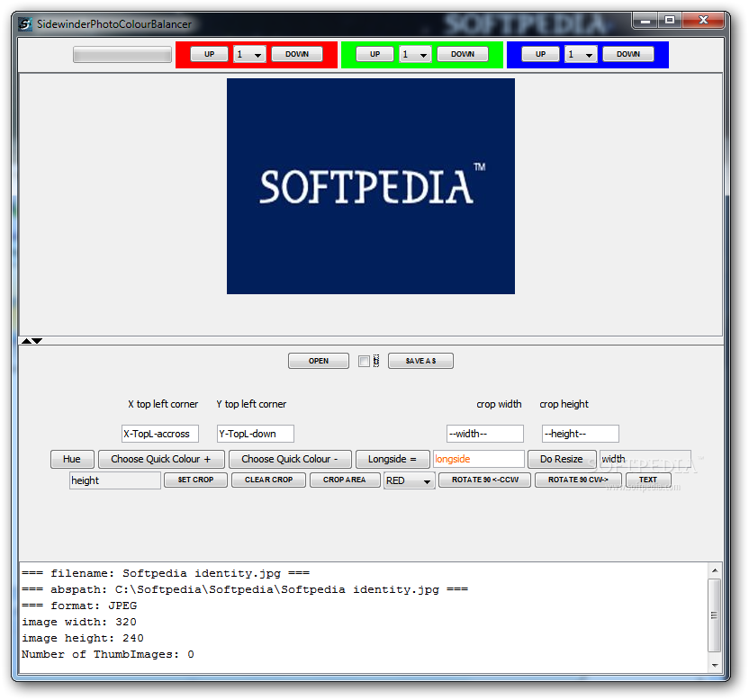Toggle the checkbox next to SAVE AS

click(364, 361)
